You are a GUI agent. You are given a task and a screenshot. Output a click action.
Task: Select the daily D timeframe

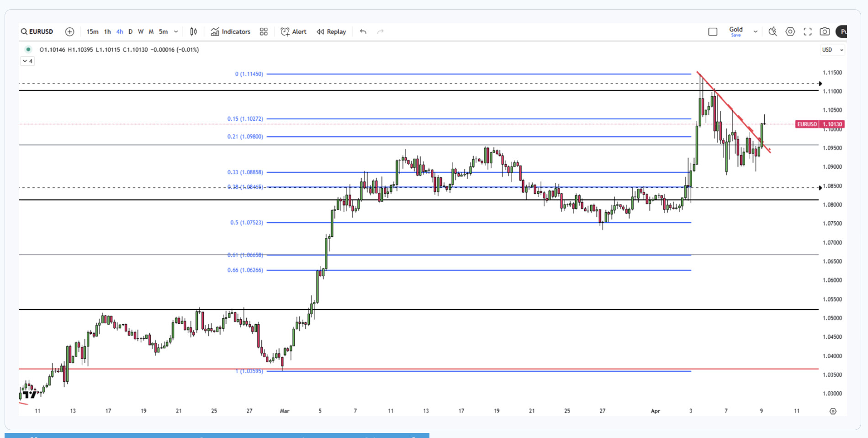click(131, 32)
